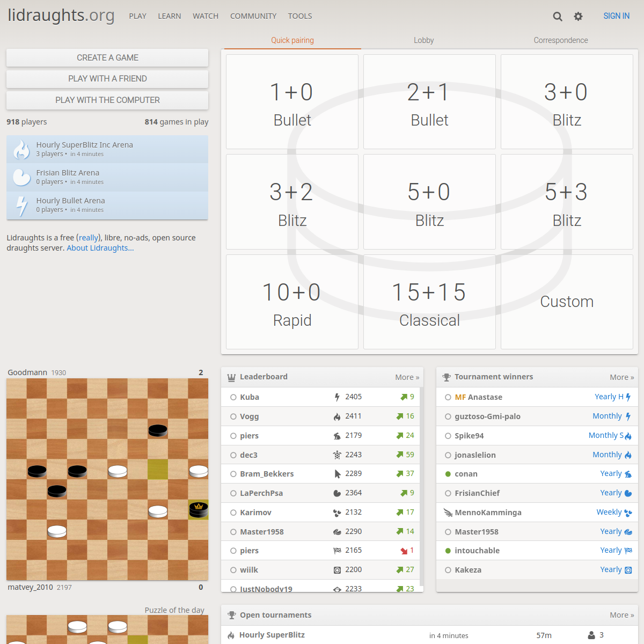
Task: Click the wing icon beside MennoKamminga
Action: (448, 513)
